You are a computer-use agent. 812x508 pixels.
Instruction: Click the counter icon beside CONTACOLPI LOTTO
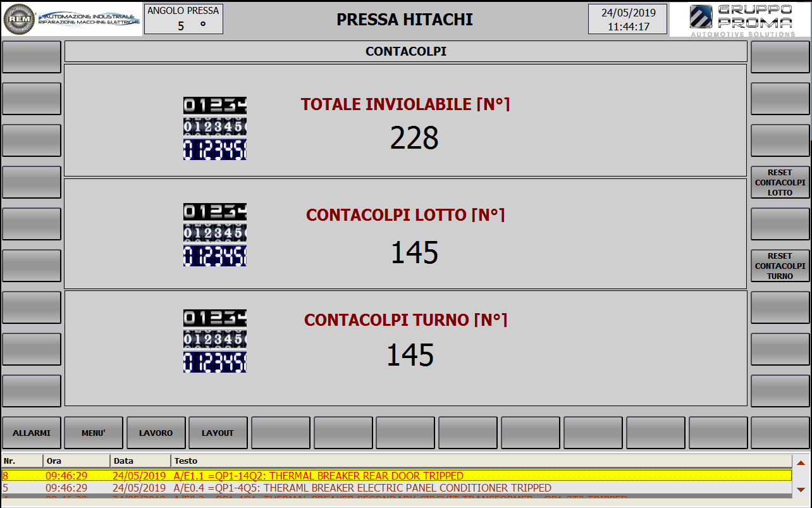[215, 235]
